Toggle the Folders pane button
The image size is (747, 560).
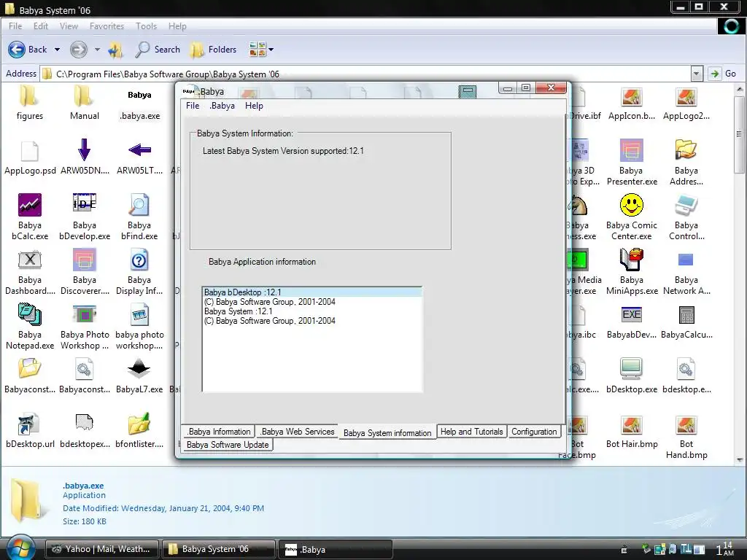click(x=214, y=50)
